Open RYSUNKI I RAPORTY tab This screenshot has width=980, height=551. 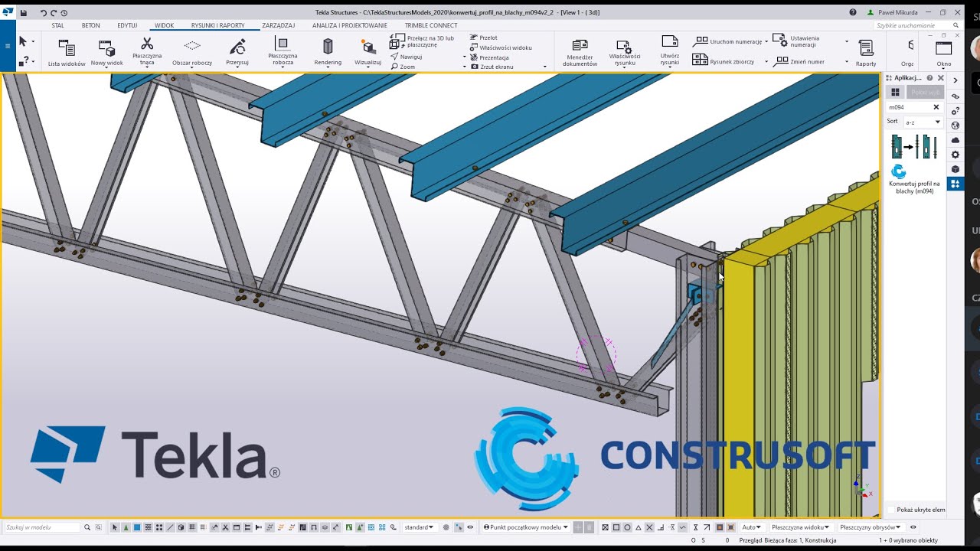coord(217,25)
